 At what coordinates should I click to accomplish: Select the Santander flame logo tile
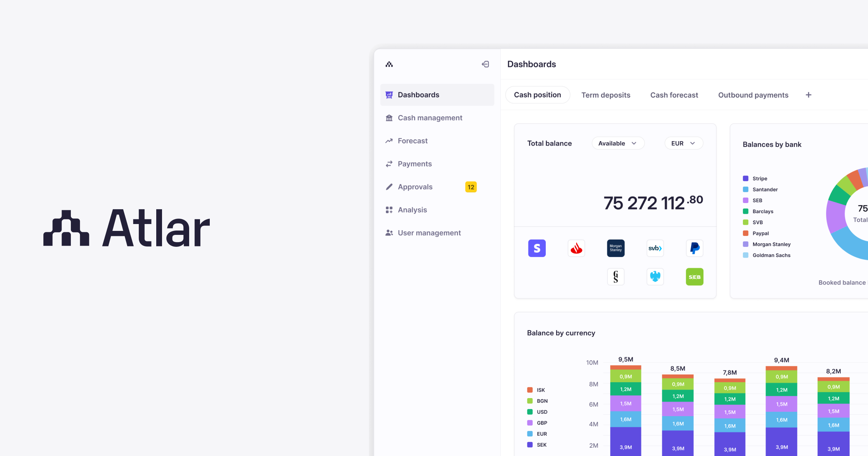click(x=576, y=248)
